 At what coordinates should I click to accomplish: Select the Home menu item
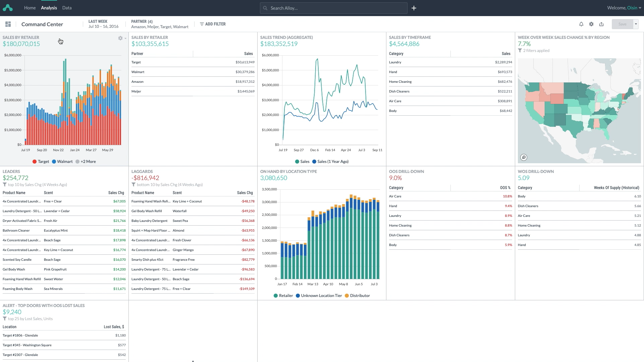pyautogui.click(x=30, y=7)
